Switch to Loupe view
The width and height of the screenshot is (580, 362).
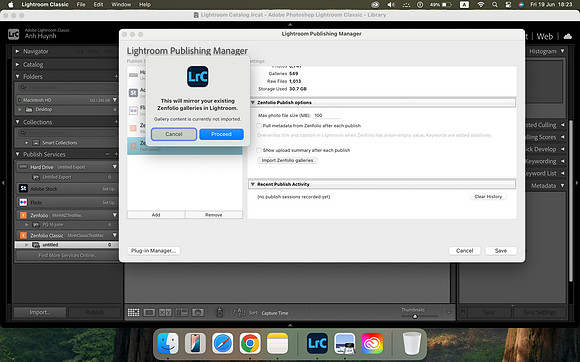pyautogui.click(x=149, y=313)
